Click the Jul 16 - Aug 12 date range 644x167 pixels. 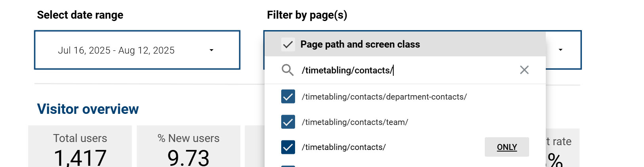(x=116, y=50)
